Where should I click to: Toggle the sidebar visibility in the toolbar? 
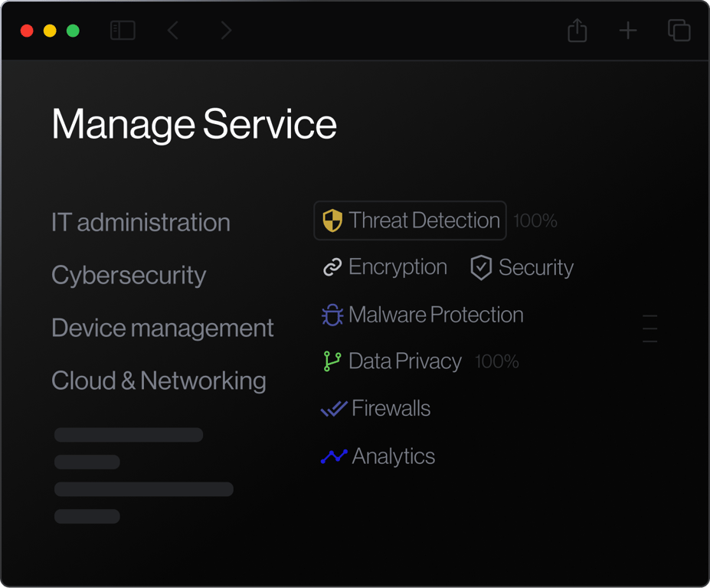123,31
